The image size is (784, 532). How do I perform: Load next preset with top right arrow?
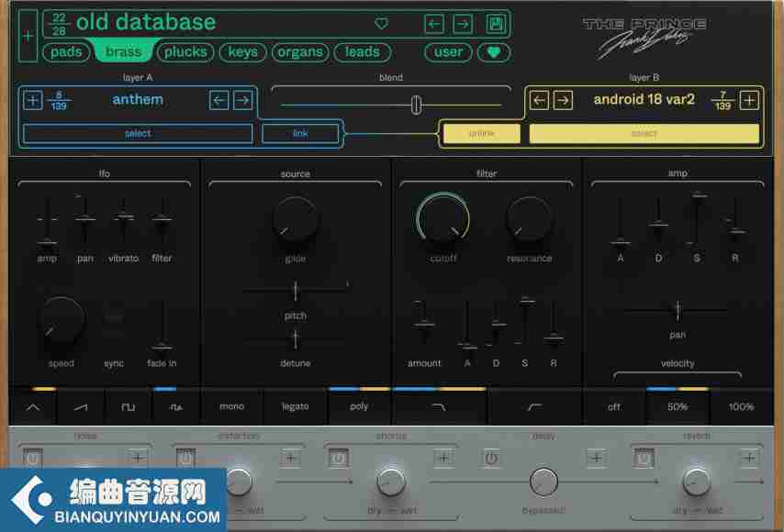tap(463, 24)
